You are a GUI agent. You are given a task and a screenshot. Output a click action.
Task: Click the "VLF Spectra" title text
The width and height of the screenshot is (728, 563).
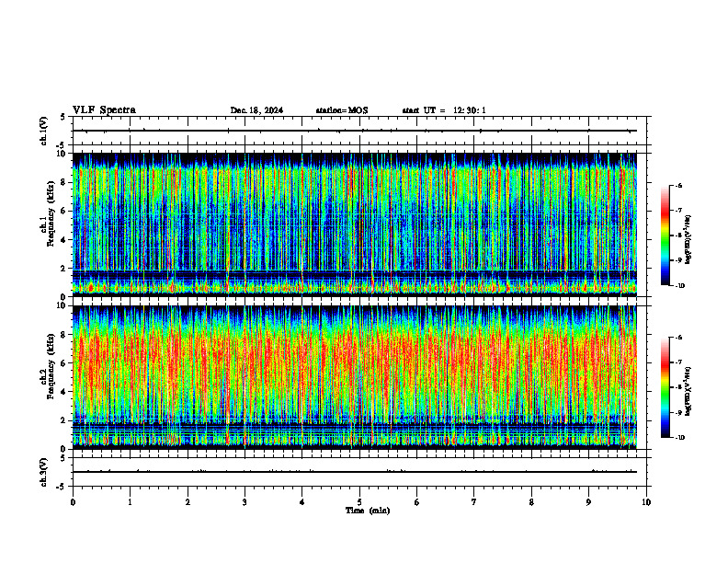click(x=104, y=110)
